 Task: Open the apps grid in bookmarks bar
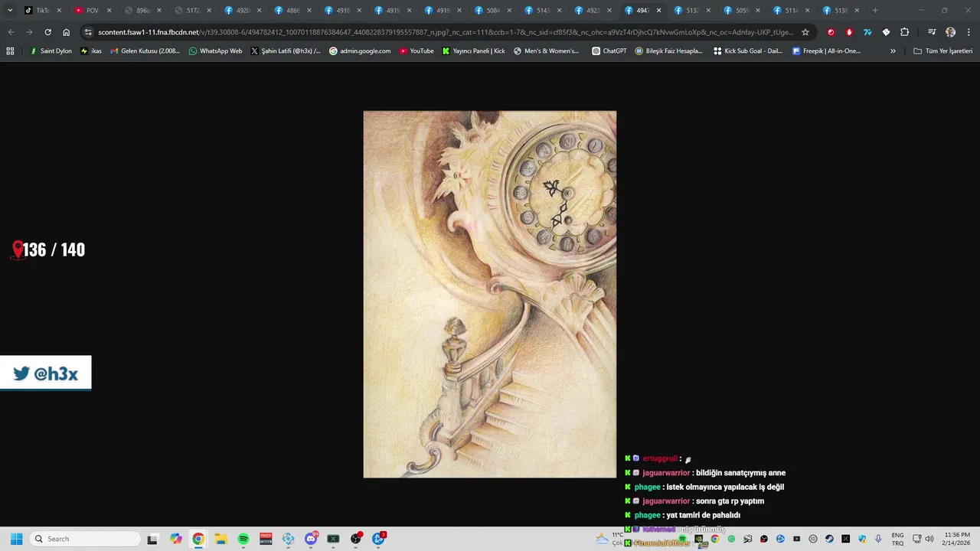pyautogui.click(x=10, y=51)
